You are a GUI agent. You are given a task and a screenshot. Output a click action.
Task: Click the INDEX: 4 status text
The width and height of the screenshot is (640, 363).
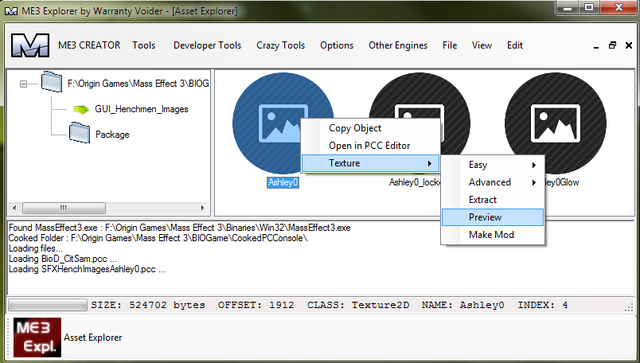pos(543,305)
